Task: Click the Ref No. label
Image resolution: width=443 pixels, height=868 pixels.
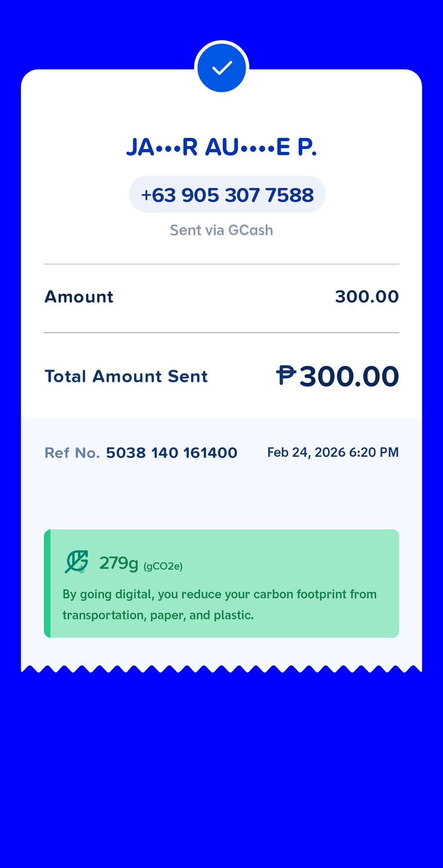Action: pos(72,453)
